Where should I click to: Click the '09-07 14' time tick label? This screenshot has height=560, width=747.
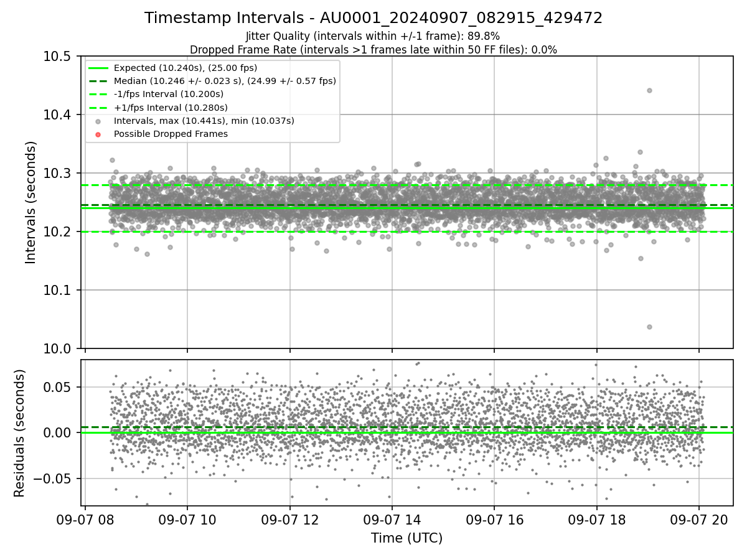click(392, 519)
